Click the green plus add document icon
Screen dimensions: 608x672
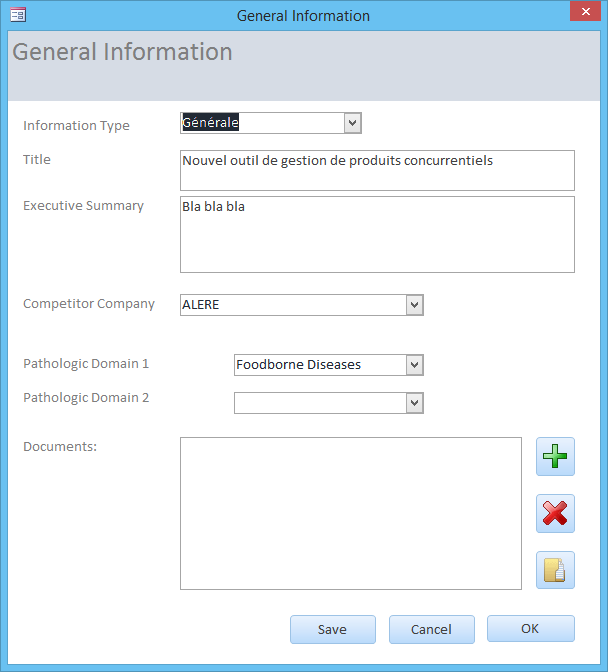click(x=555, y=456)
